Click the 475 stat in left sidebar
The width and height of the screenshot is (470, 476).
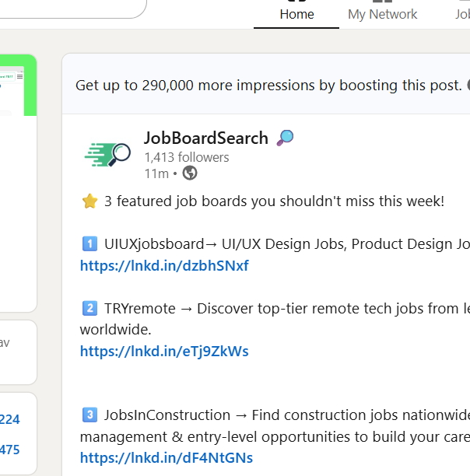9,450
